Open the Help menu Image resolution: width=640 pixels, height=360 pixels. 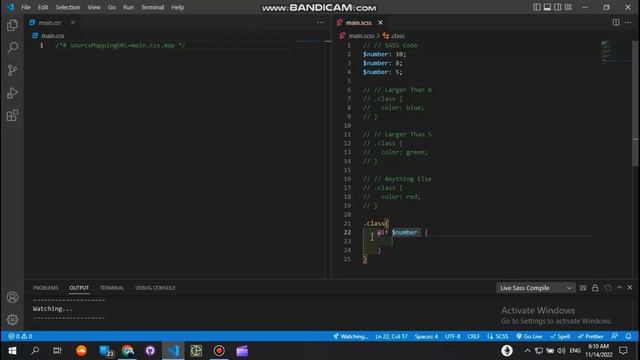[x=178, y=7]
